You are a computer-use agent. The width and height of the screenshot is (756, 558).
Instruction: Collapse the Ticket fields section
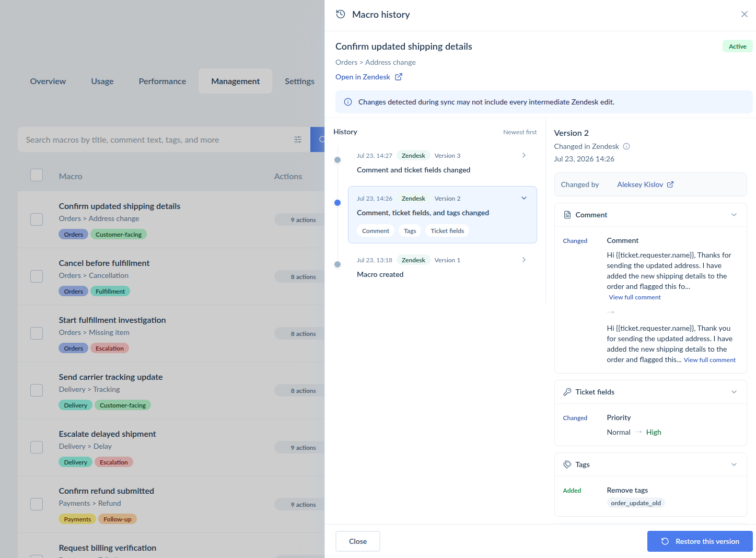[x=734, y=392]
